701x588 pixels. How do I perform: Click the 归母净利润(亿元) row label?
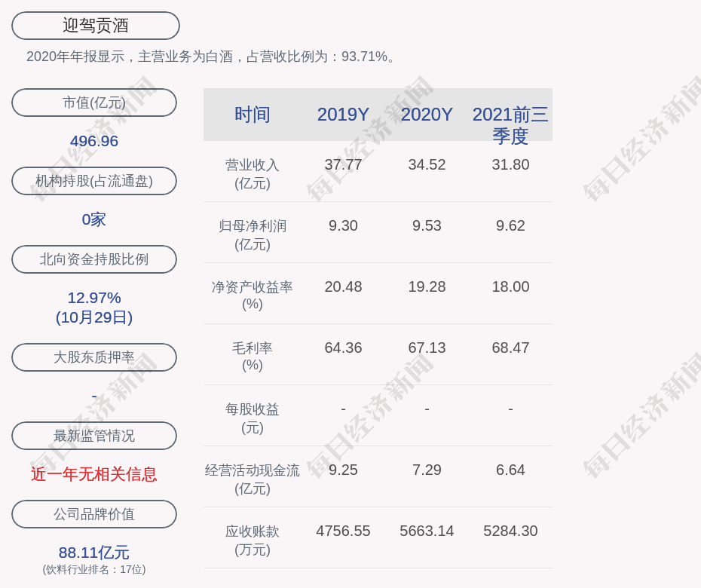coord(253,235)
